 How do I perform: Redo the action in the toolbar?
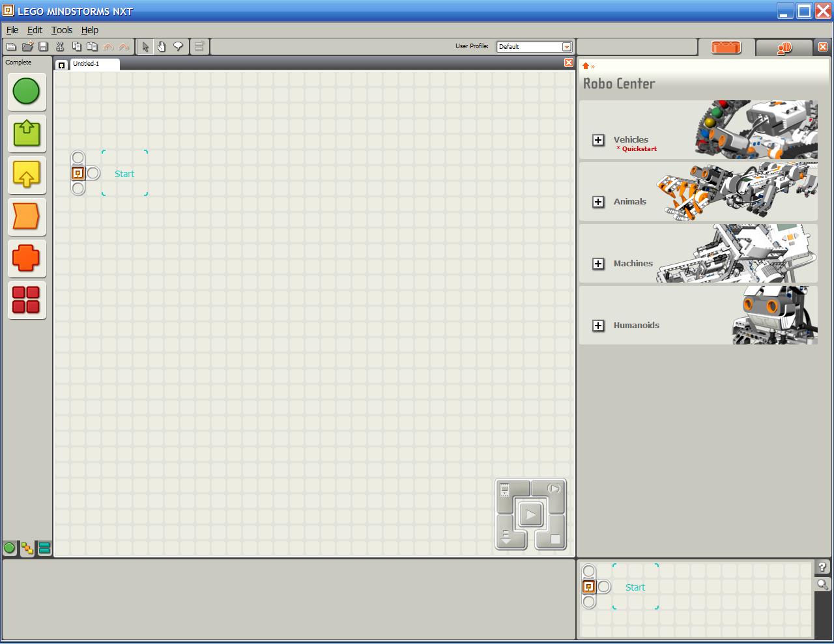click(x=124, y=47)
